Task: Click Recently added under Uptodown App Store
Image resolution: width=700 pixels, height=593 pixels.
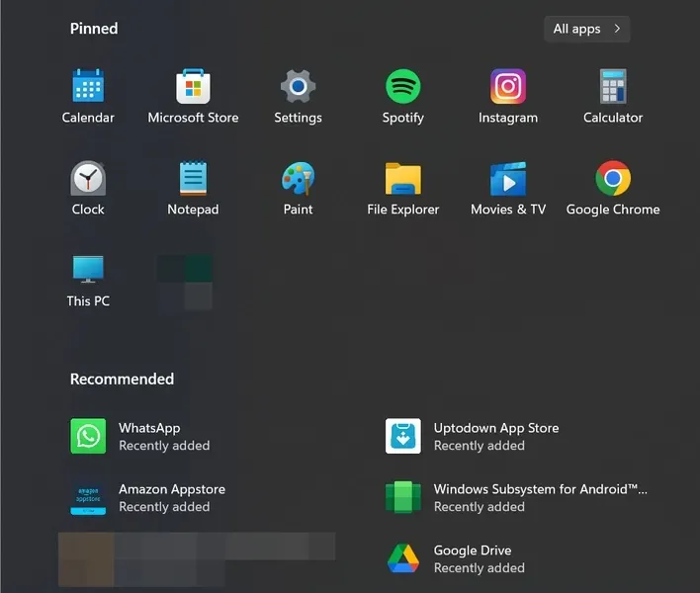Action: pyautogui.click(x=479, y=446)
